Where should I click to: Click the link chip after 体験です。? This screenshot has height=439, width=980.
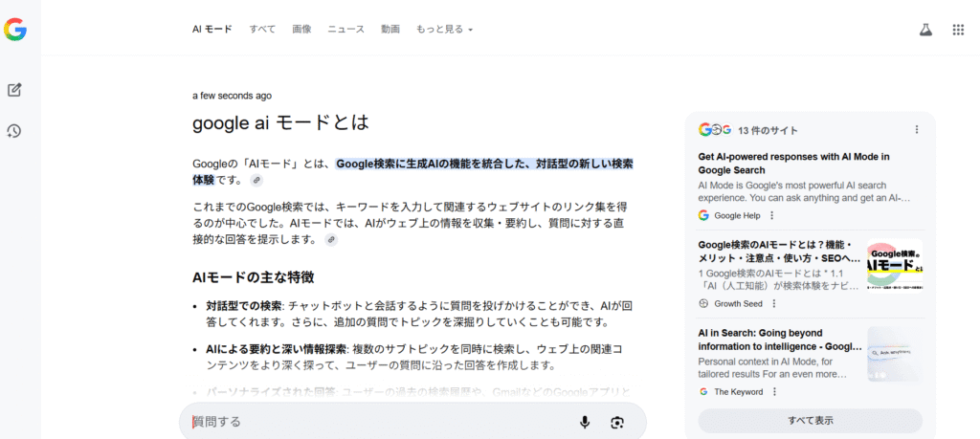click(x=256, y=181)
